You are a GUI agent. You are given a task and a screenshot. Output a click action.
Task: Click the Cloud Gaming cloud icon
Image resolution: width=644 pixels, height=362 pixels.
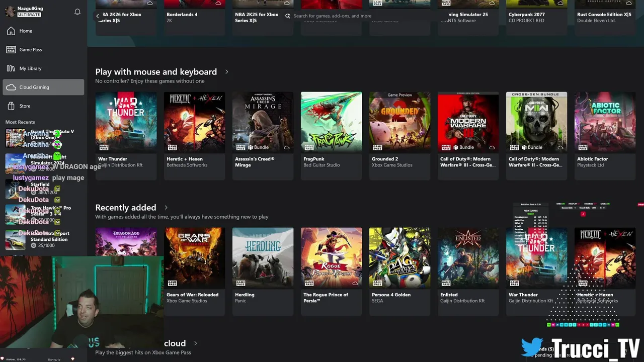pos(11,87)
